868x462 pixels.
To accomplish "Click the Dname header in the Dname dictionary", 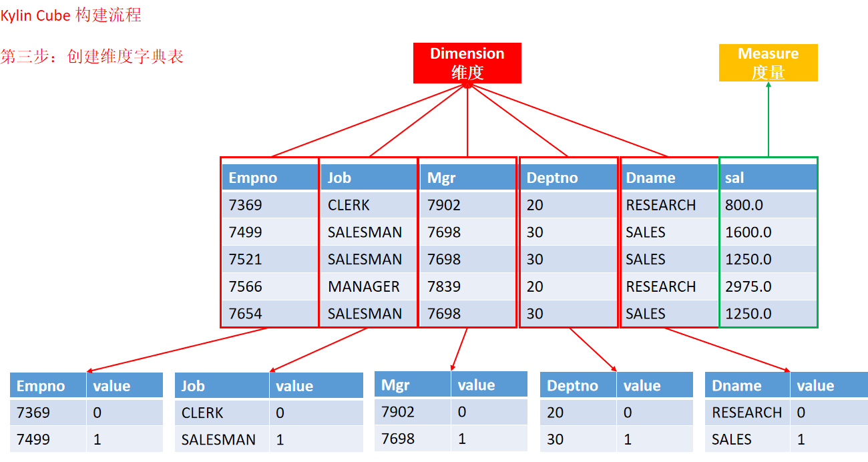I will coord(747,385).
